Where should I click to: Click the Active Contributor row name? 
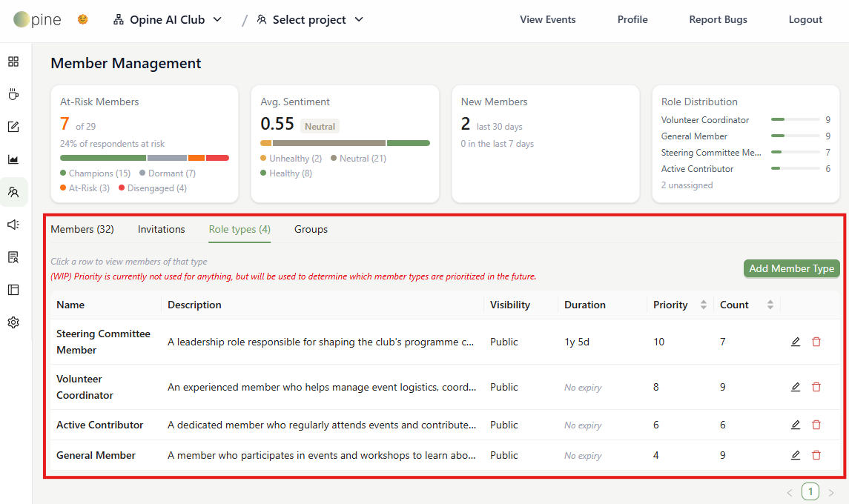tap(99, 425)
